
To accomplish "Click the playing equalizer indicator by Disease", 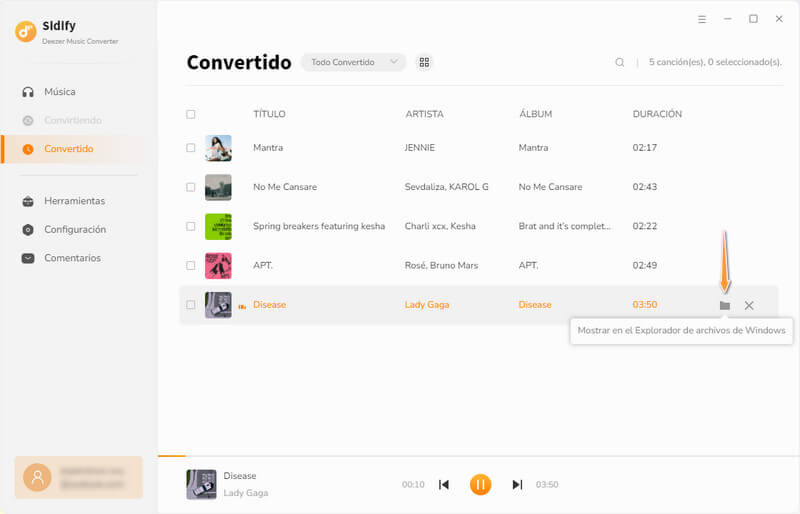I will [x=242, y=307].
